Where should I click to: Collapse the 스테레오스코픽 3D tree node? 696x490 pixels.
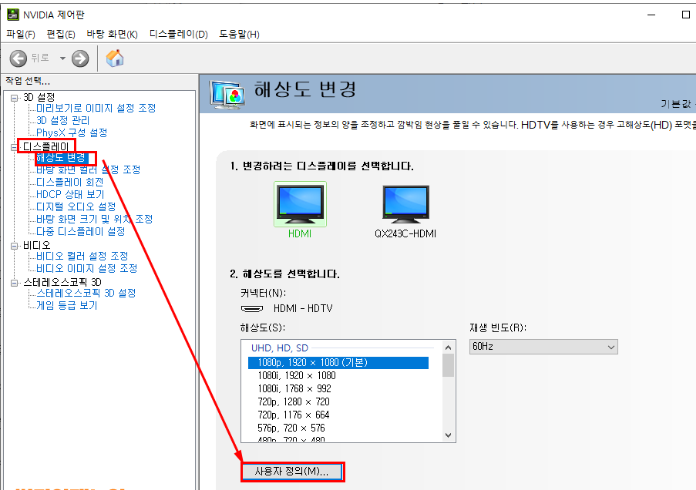coord(15,283)
